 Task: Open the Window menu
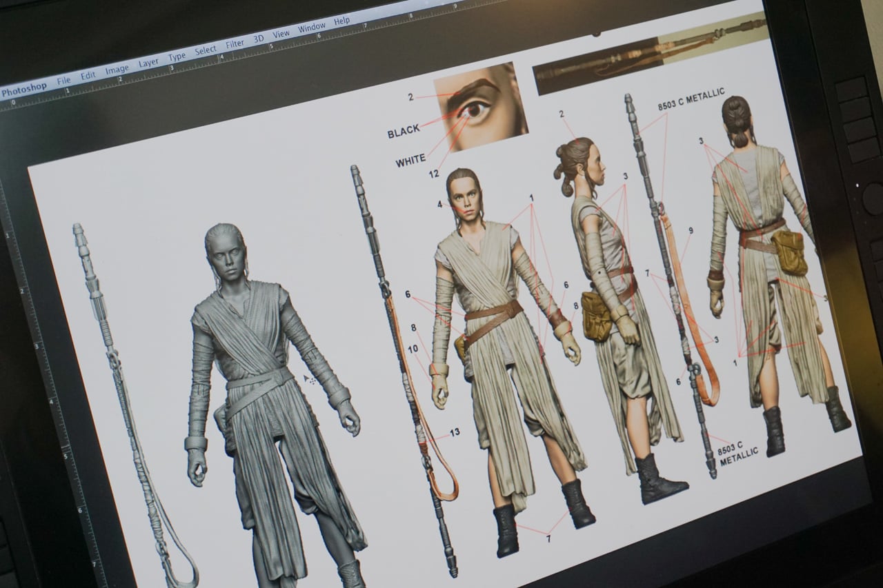point(311,28)
